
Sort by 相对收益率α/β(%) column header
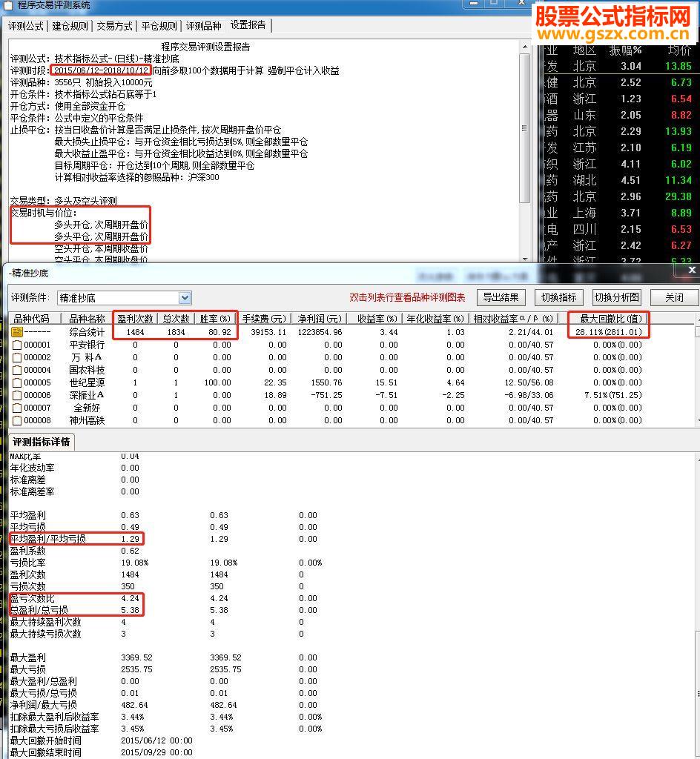point(514,319)
